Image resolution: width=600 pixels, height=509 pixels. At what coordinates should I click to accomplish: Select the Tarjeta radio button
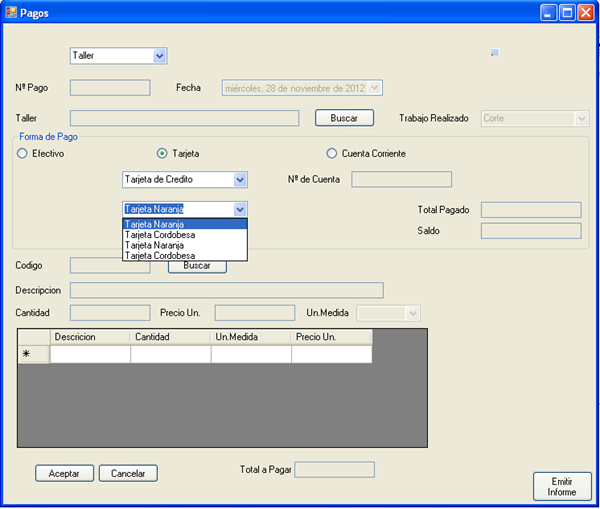[162, 154]
